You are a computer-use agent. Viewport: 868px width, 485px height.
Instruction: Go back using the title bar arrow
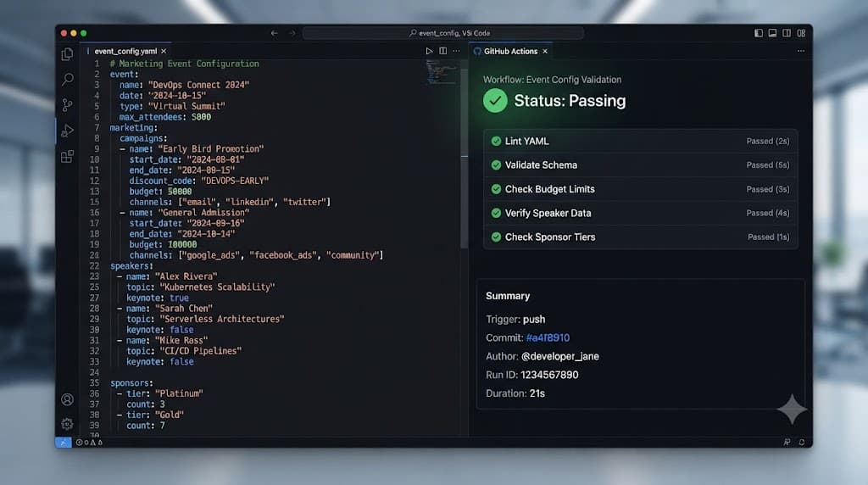tap(274, 33)
